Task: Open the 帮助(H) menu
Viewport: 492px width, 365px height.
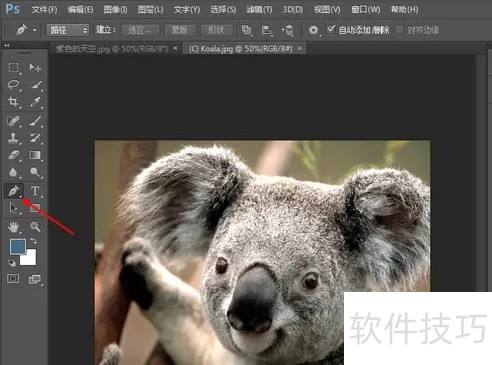Action: [405, 10]
